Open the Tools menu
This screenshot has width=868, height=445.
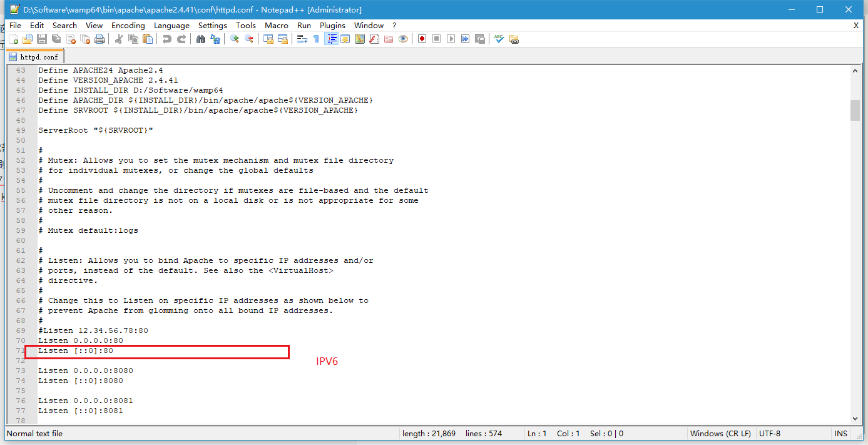(x=246, y=26)
